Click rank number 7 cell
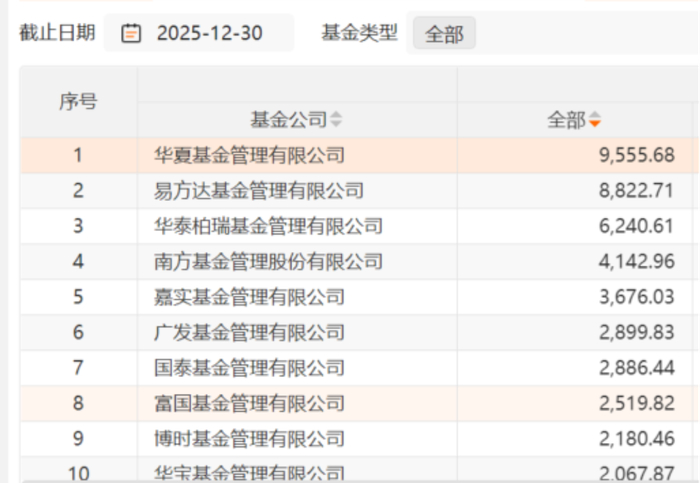Screen dimensions: 700x483 79,368
